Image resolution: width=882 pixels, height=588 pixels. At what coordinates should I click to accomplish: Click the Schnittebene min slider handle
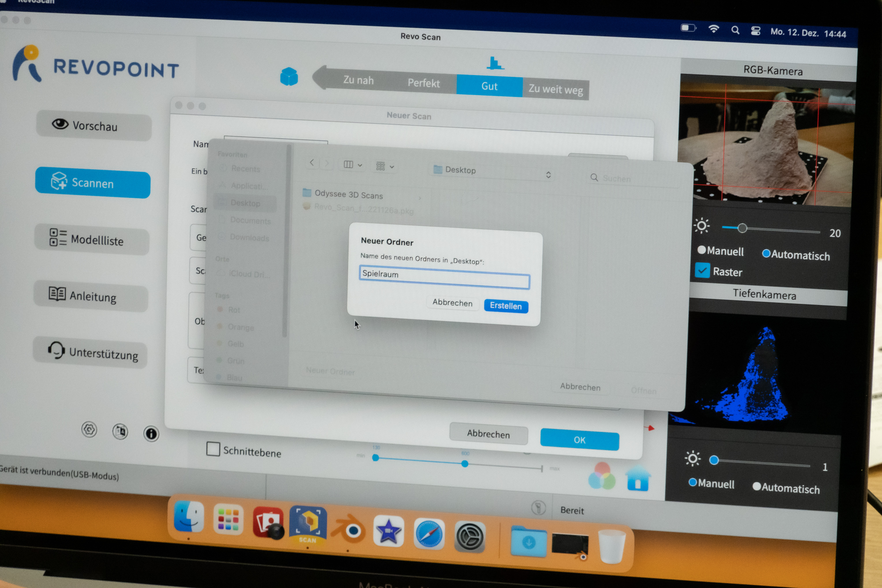[375, 457]
